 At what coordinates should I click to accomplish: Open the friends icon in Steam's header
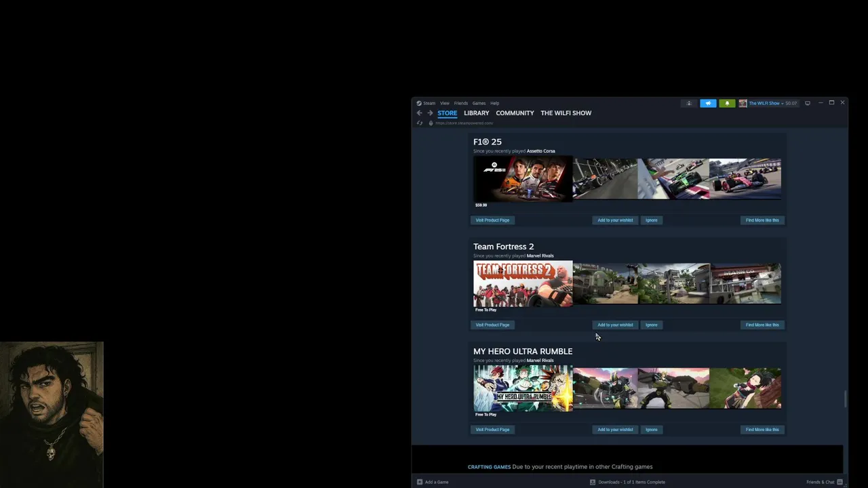[x=689, y=103]
